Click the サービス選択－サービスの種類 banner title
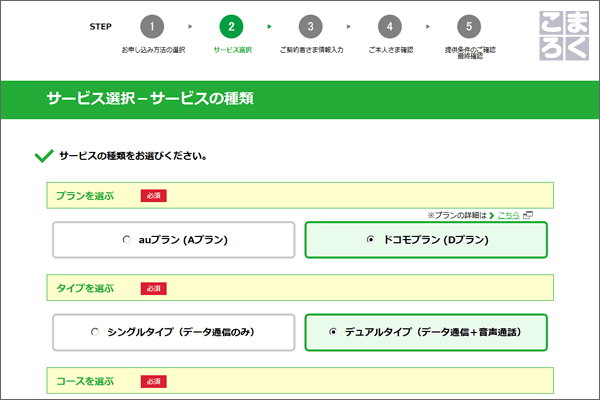 coord(150,98)
